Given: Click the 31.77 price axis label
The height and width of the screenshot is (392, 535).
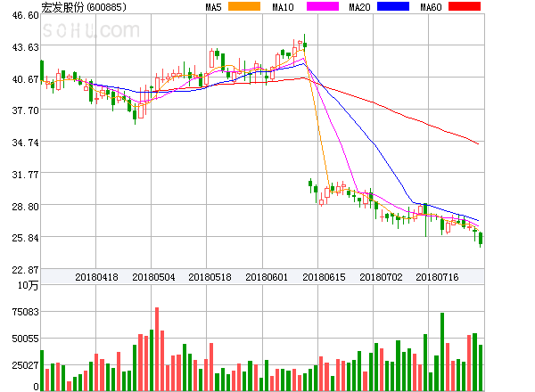Looking at the screenshot, I should coord(25,175).
